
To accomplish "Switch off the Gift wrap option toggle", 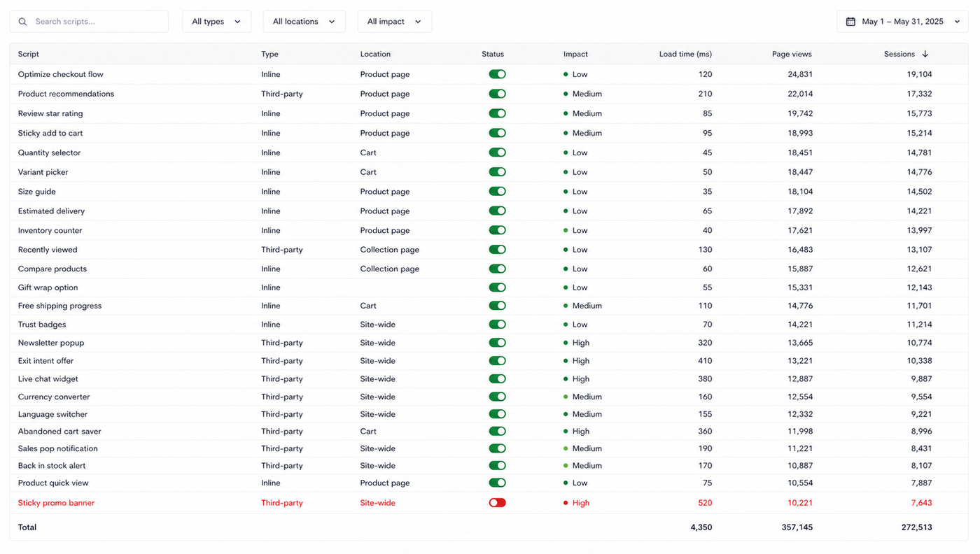I will point(497,287).
